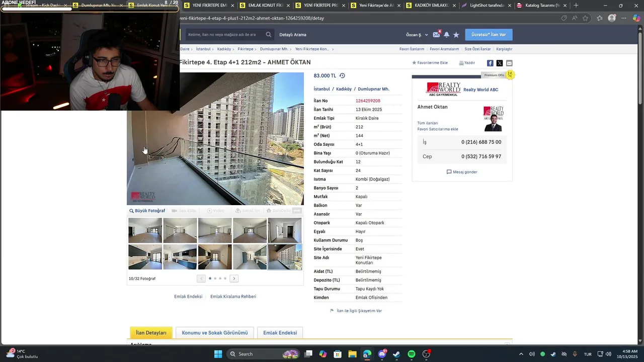Click the browser favorites star in address bar
Image resolution: width=644 pixels, height=362 pixels.
586,18
